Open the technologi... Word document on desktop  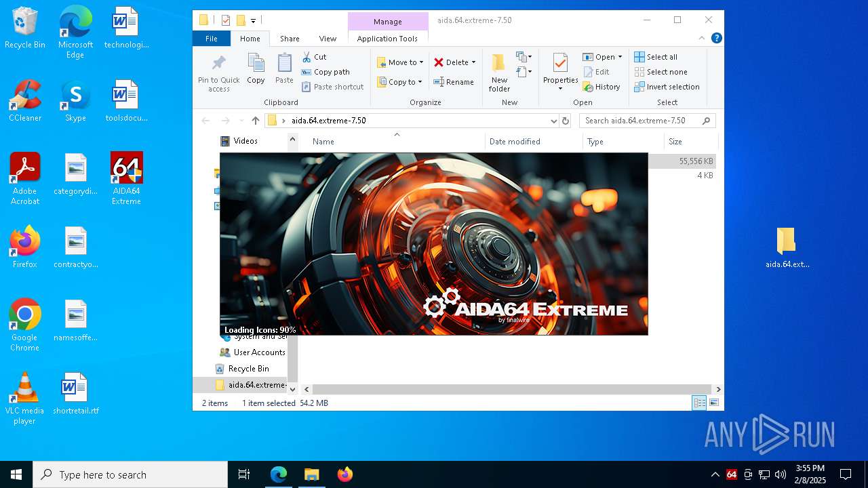point(126,28)
